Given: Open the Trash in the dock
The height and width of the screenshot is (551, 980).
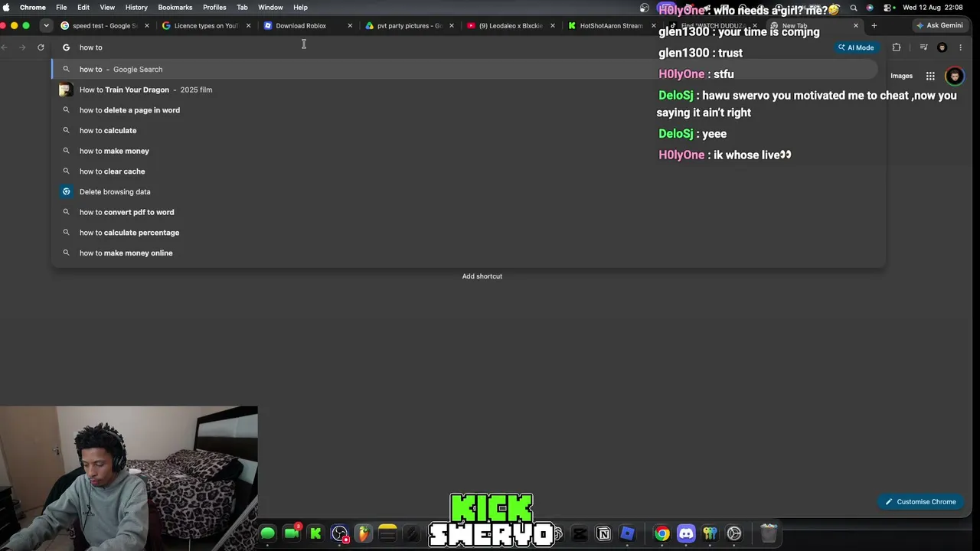Looking at the screenshot, I should pos(769,533).
